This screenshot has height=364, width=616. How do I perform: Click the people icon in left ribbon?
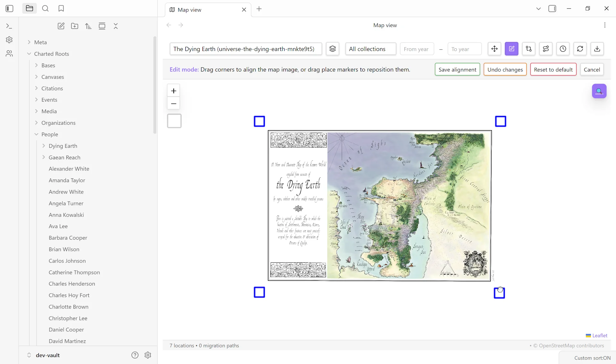pos(9,54)
